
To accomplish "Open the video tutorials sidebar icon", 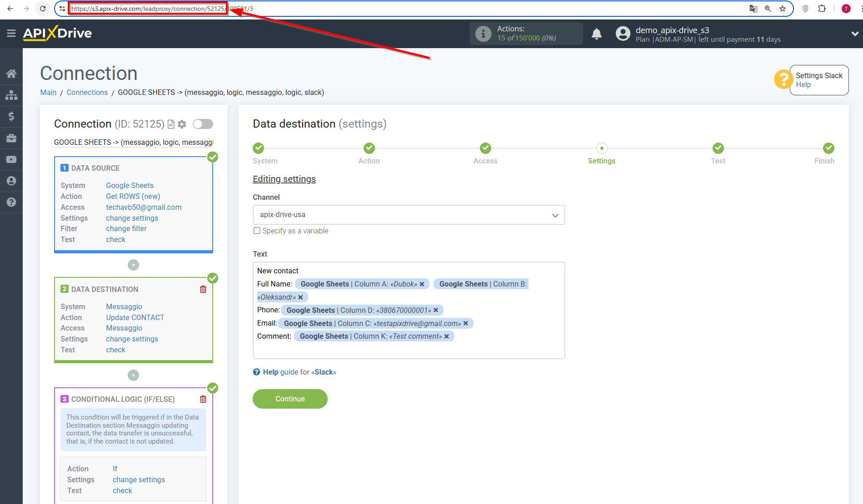I will [x=11, y=159].
